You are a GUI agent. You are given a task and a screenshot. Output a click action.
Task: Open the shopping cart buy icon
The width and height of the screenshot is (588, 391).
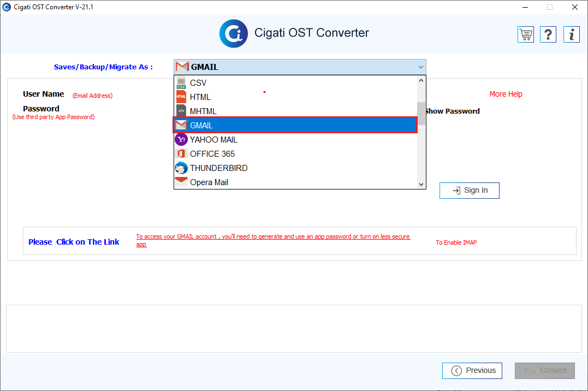click(x=526, y=34)
